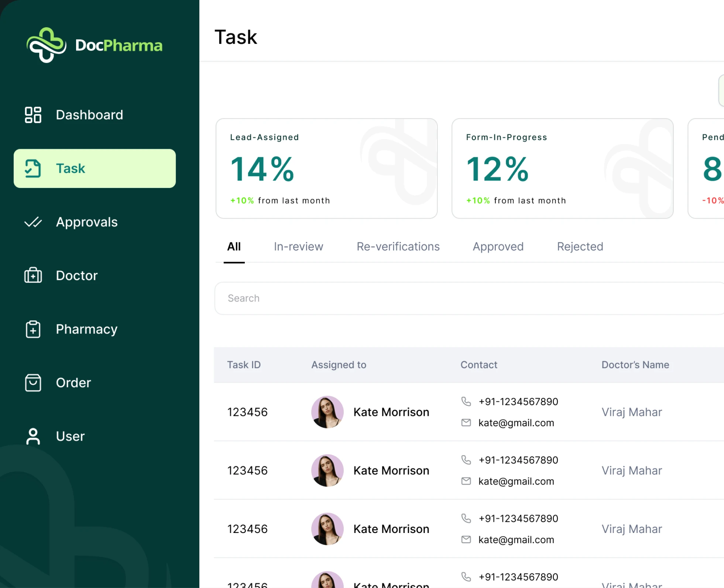Click +91-1234567890 in fourth row
The height and width of the screenshot is (588, 724).
(518, 577)
